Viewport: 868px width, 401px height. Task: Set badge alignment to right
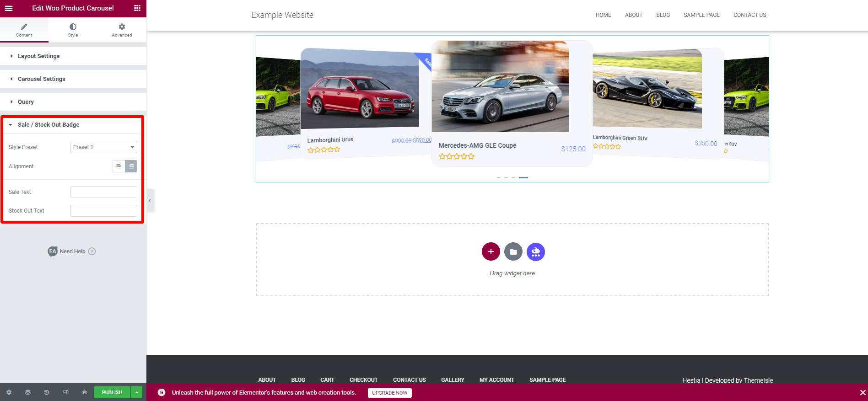[x=131, y=166]
